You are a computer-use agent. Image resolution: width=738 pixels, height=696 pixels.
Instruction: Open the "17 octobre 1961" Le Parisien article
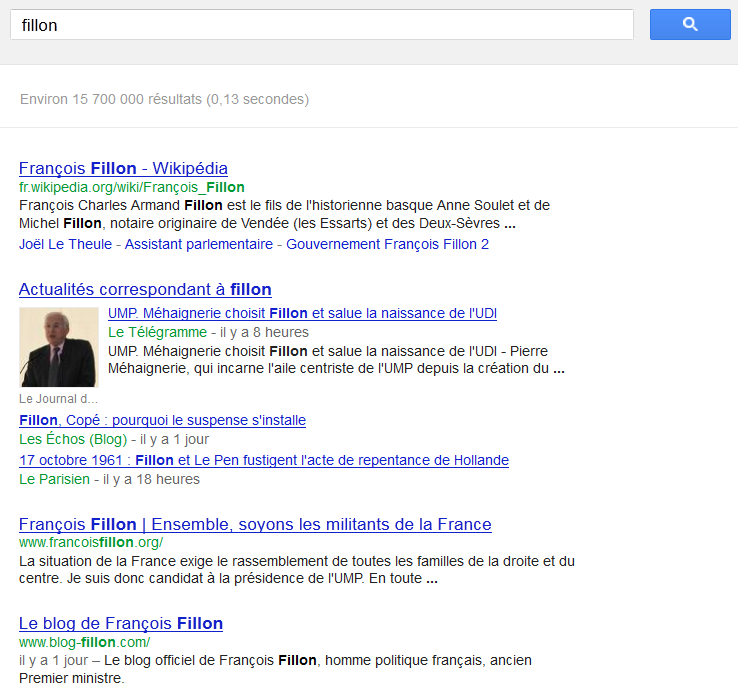point(264,460)
